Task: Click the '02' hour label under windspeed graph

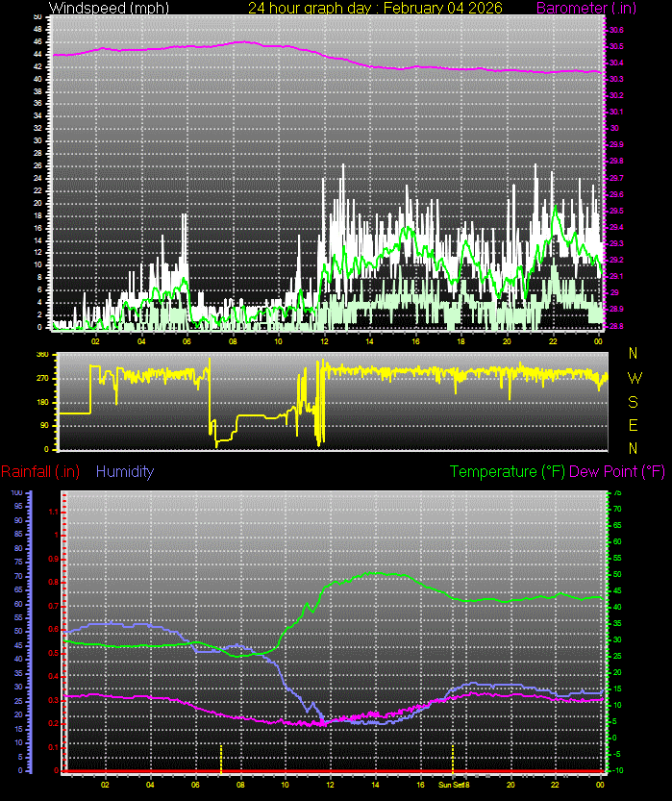Action: pos(95,341)
